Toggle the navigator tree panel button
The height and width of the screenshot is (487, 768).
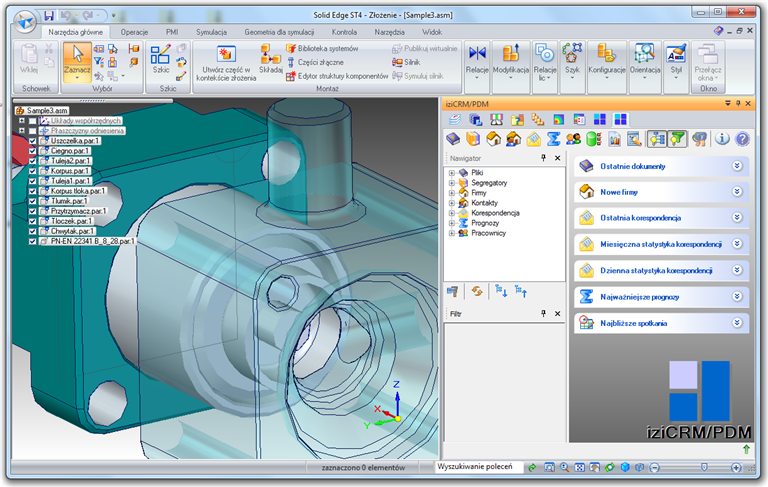[x=656, y=139]
